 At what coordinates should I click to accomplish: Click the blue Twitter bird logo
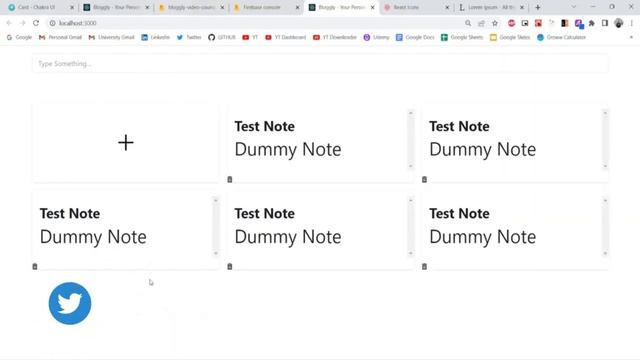coord(70,304)
